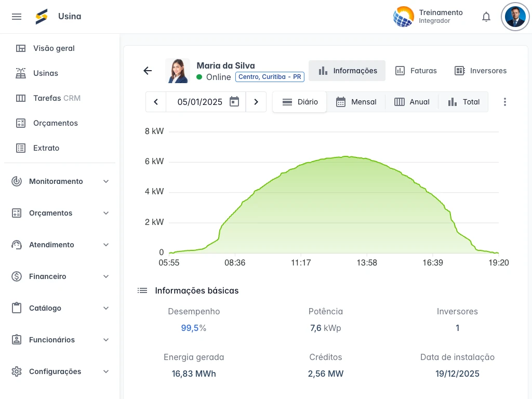Click the 05/01/2025 date field
The image size is (532, 399).
pos(199,102)
